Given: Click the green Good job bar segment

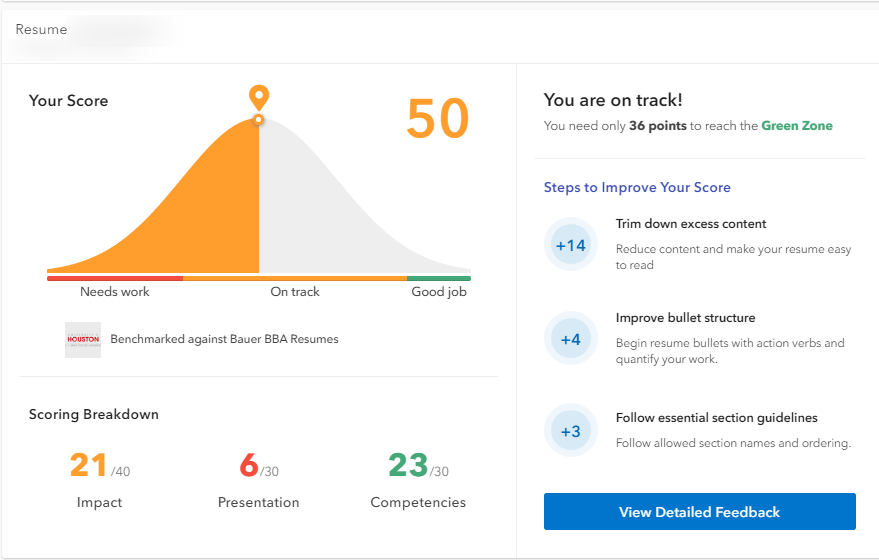Looking at the screenshot, I should pos(438,278).
